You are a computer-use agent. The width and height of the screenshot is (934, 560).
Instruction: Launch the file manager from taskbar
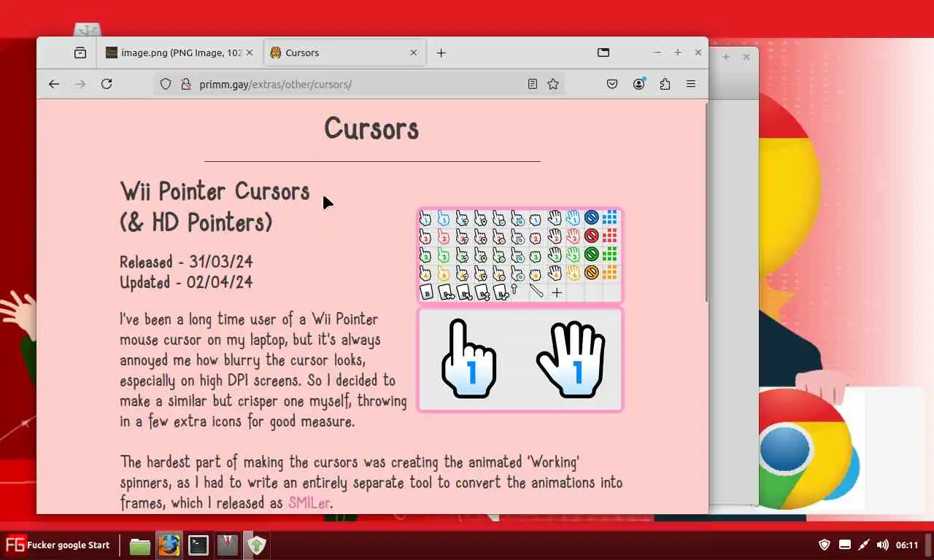click(140, 545)
